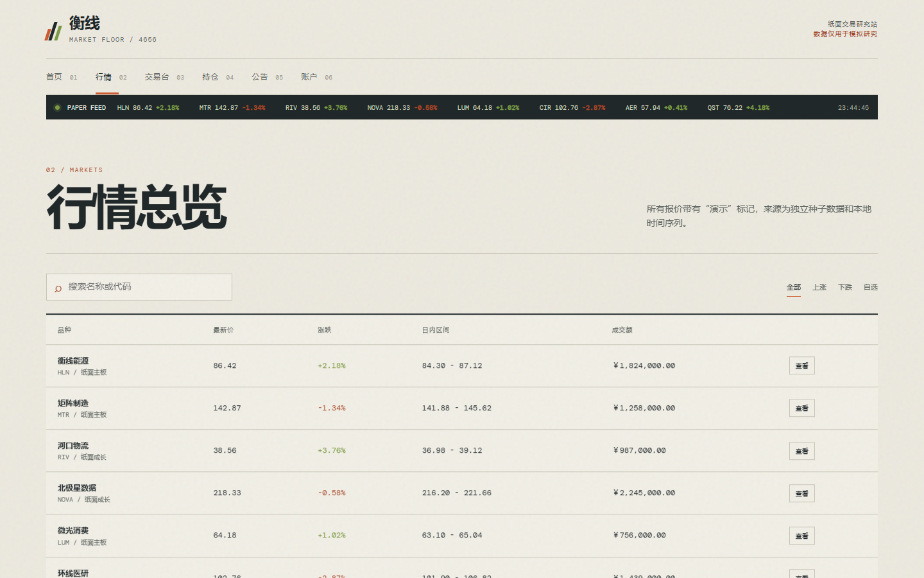Image resolution: width=924 pixels, height=578 pixels.
Task: Click the 行情总览 heading
Action: click(137, 207)
